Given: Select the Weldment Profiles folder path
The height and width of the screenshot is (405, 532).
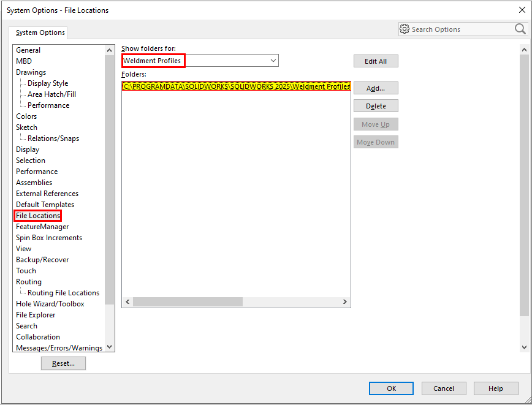Looking at the screenshot, I should pos(236,87).
